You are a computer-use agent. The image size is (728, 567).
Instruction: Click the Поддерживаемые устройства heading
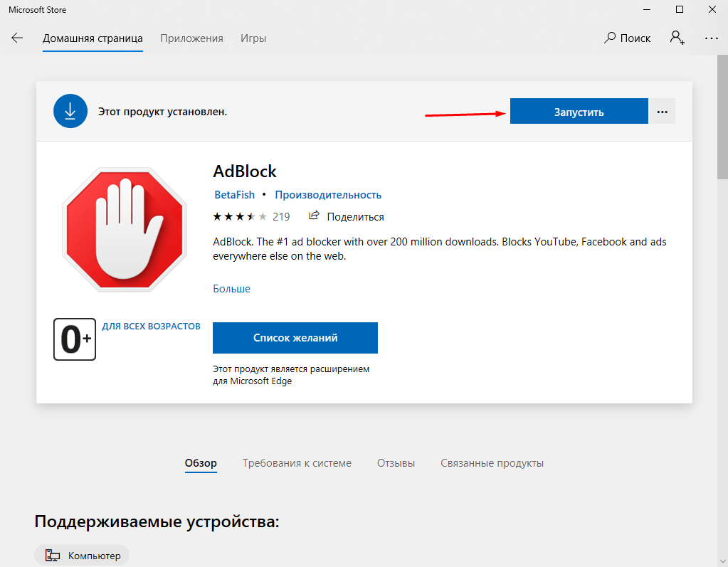[157, 521]
